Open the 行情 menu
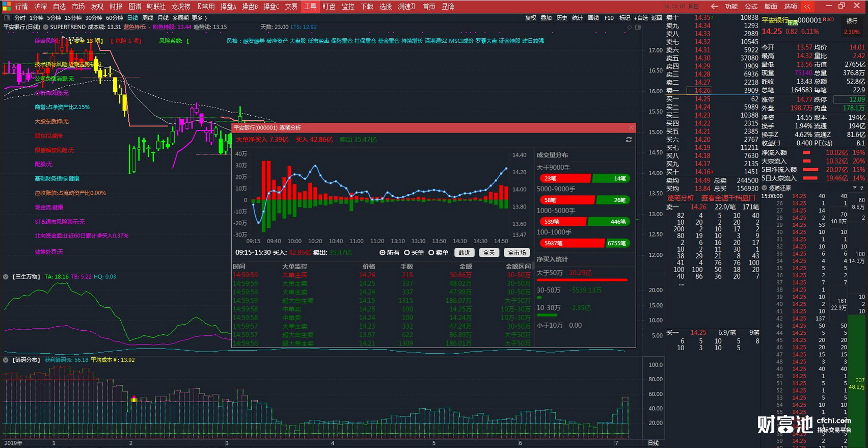868x448 pixels. (x=21, y=7)
